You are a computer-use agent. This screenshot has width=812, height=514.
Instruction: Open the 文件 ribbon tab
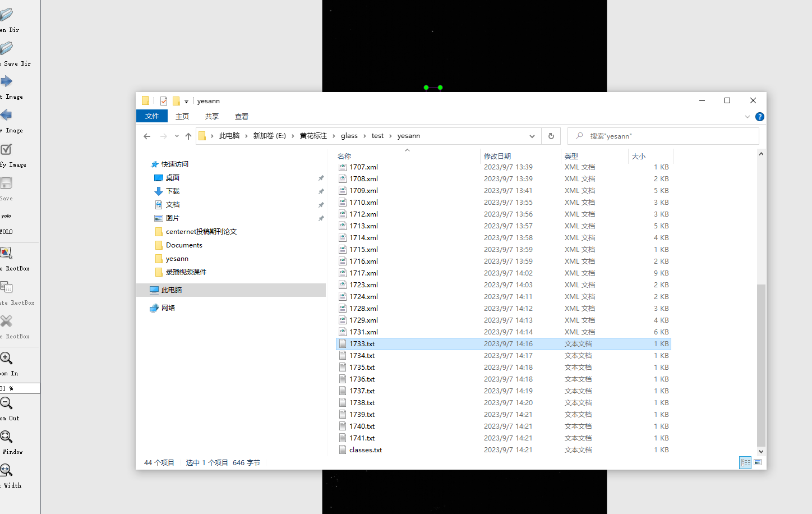point(152,116)
